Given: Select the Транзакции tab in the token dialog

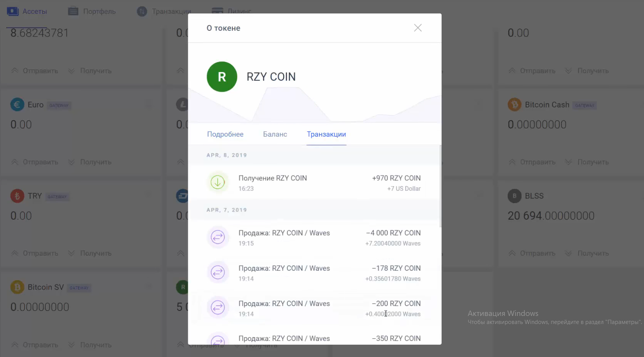Looking at the screenshot, I should pos(326,134).
